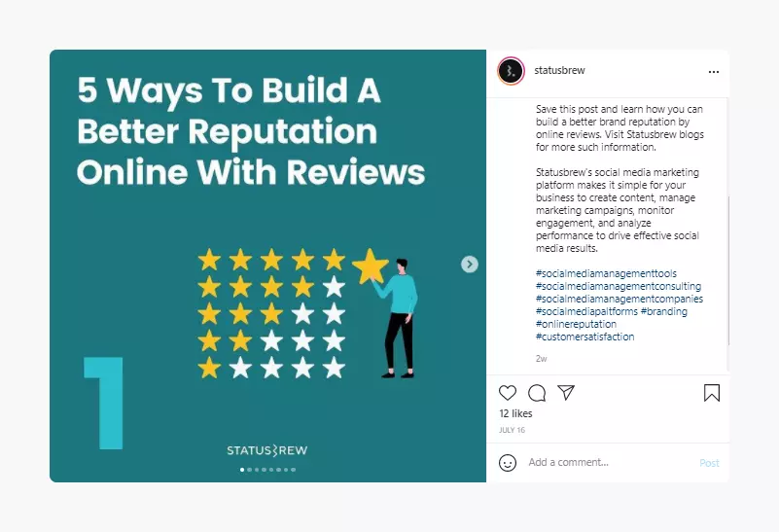Open the #branding hashtag
The height and width of the screenshot is (532, 779).
663,311
